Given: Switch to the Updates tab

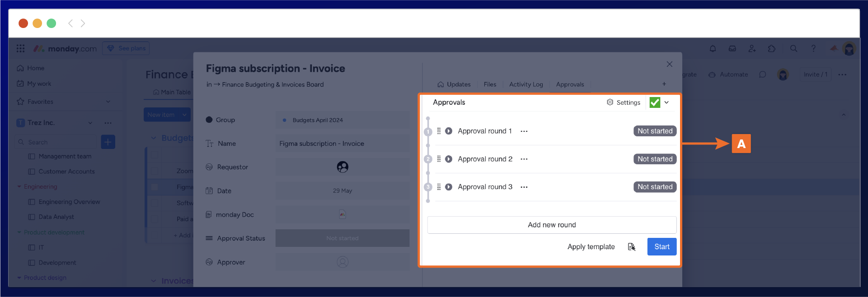Looking at the screenshot, I should click(454, 84).
